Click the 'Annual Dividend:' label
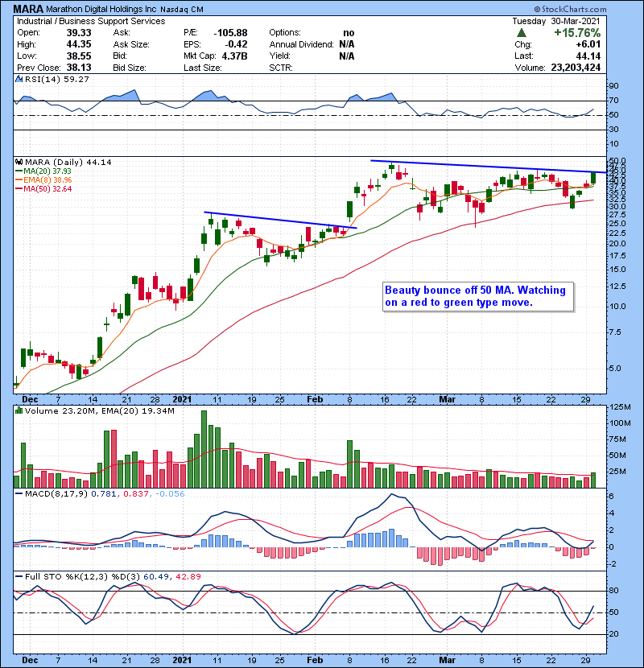The height and width of the screenshot is (668, 644). pos(301,44)
